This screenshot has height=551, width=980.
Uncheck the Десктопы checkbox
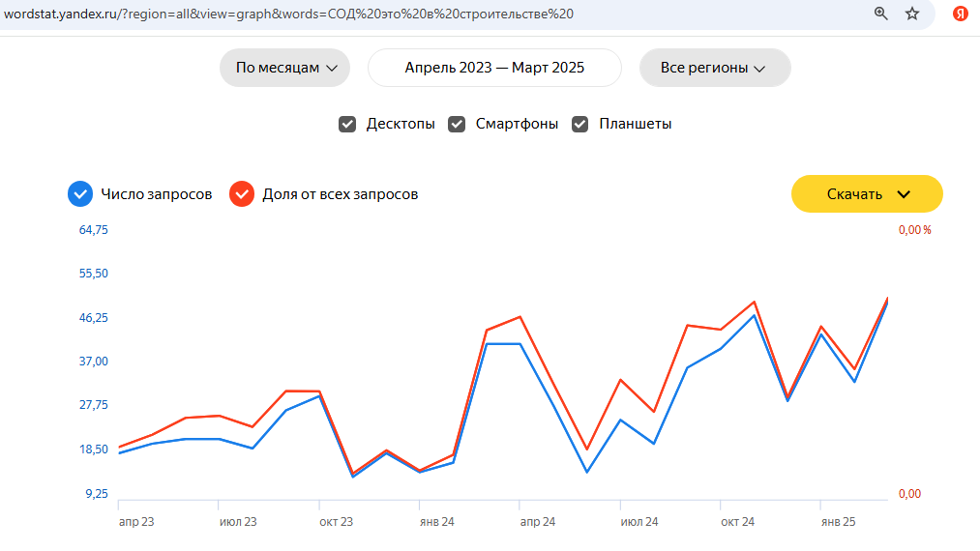click(347, 124)
